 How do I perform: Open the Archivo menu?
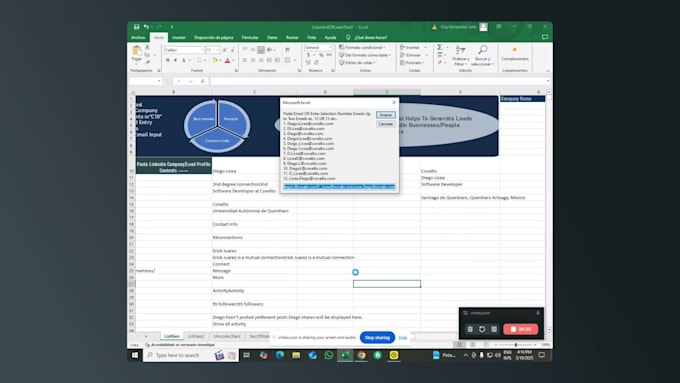click(138, 38)
